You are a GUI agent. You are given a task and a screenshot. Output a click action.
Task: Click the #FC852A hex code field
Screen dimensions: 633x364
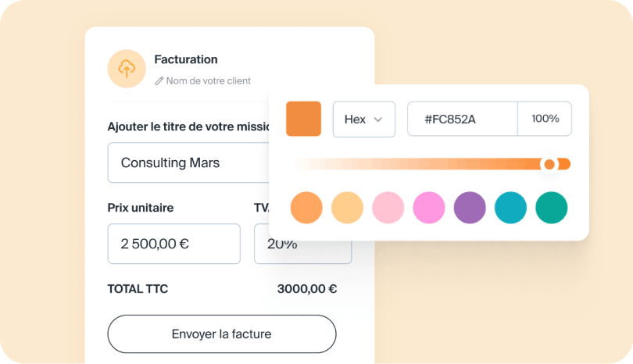[x=462, y=120]
